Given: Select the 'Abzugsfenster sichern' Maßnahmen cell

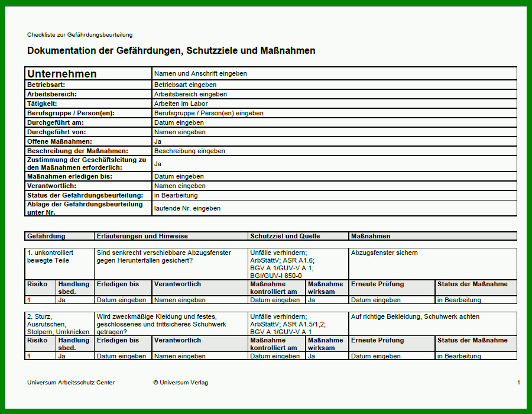Looking at the screenshot, I should [x=433, y=264].
